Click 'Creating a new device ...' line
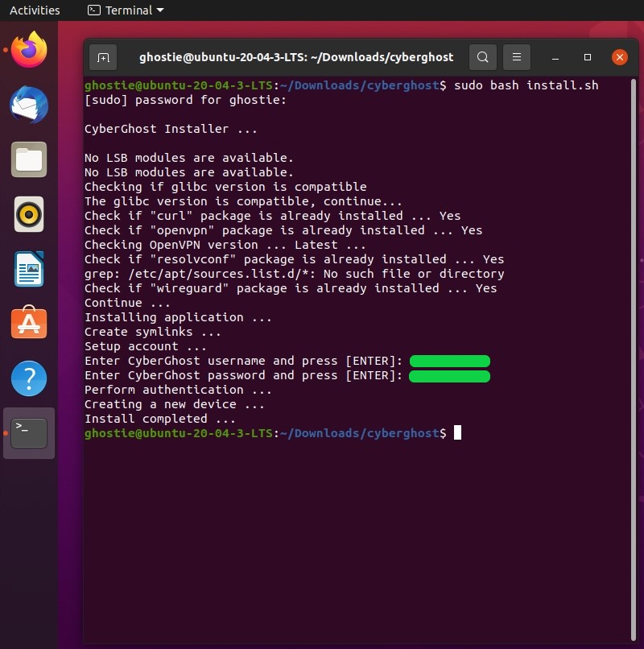Viewport: 644px width, 649px height. click(175, 404)
